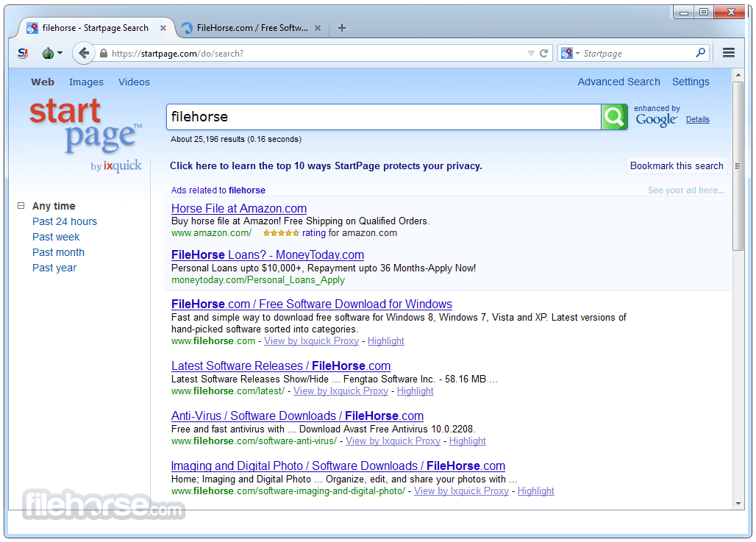Focus the browser address bar
Screen dimensions: 756x542
pos(318,54)
